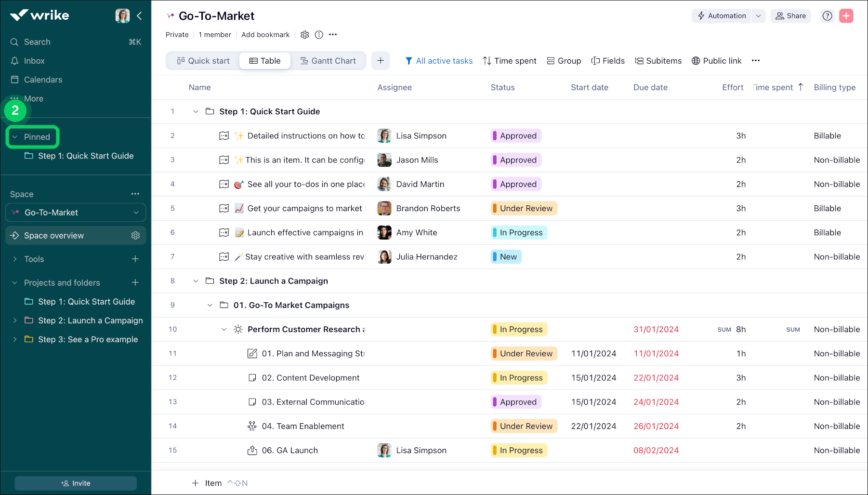Open space settings gear next to bookmark
This screenshot has width=868, height=495.
tap(304, 35)
